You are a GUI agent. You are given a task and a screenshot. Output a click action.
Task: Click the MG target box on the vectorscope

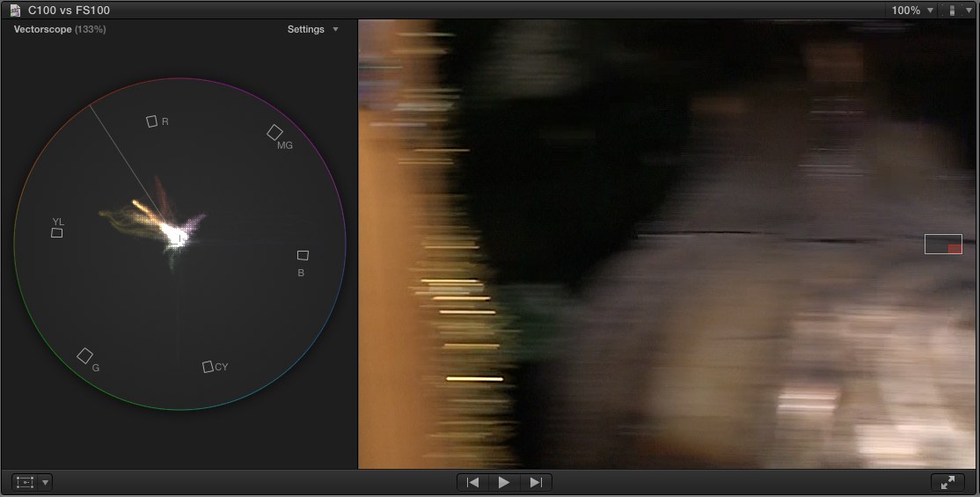tap(275, 132)
